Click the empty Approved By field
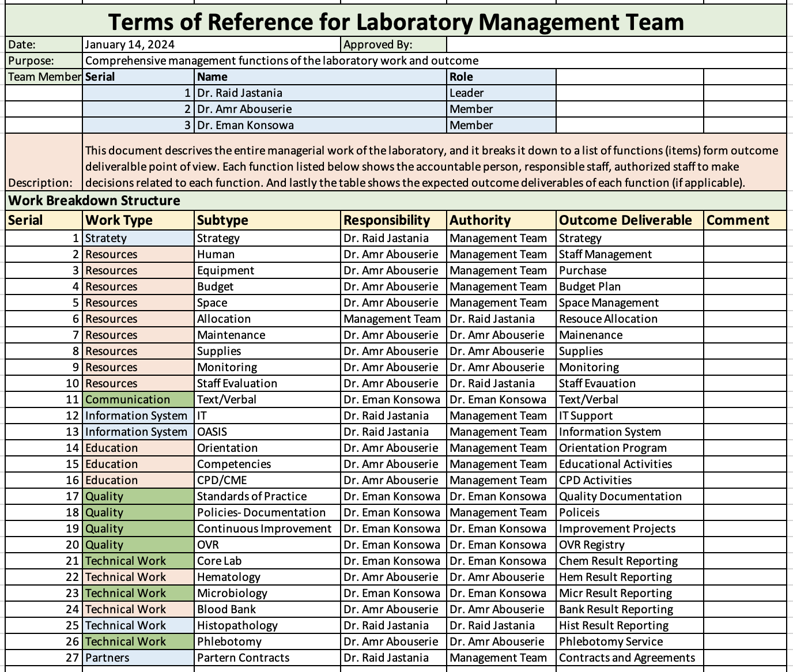 click(617, 44)
